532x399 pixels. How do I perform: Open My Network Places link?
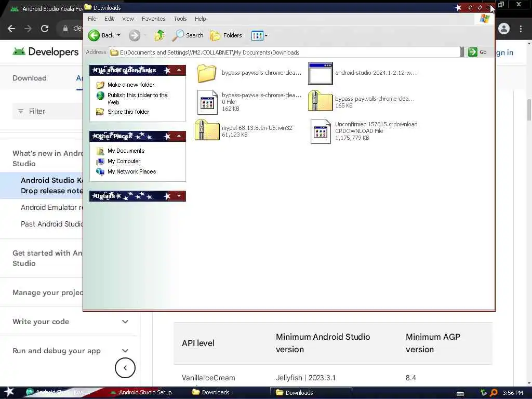131,171
